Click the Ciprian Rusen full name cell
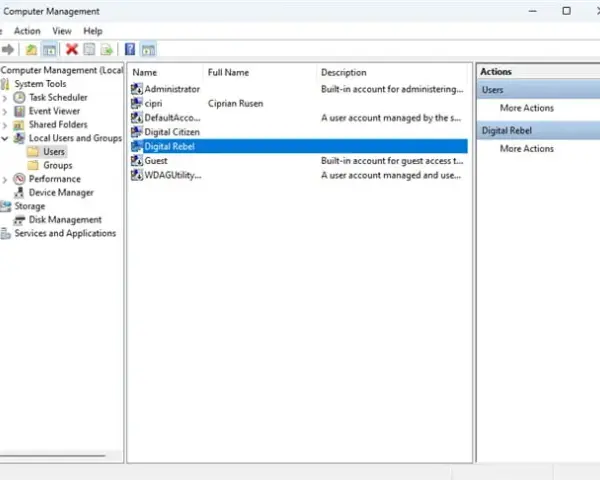Viewport: 600px width, 480px height. tap(235, 103)
